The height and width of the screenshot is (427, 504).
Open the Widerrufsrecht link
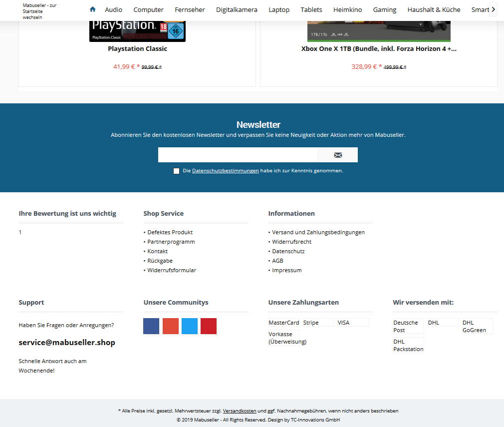pos(291,242)
